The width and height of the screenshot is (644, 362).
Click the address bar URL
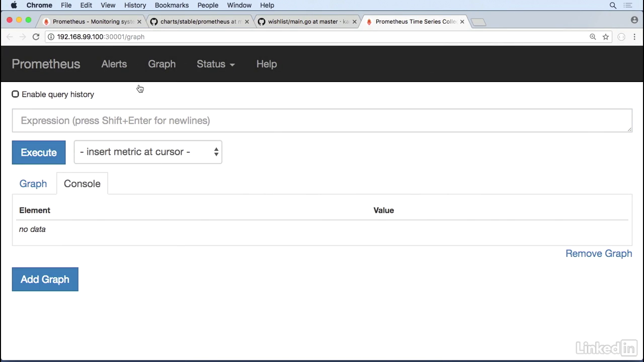[101, 37]
